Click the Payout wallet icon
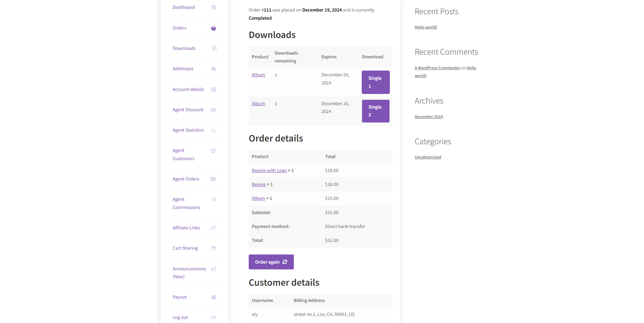This screenshot has width=644, height=323. click(x=214, y=297)
